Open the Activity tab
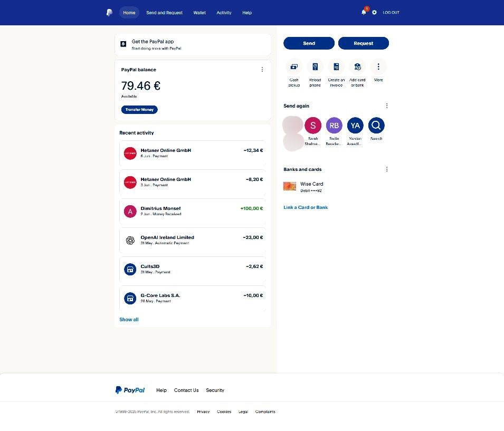Image resolution: width=504 pixels, height=431 pixels. coord(224,13)
